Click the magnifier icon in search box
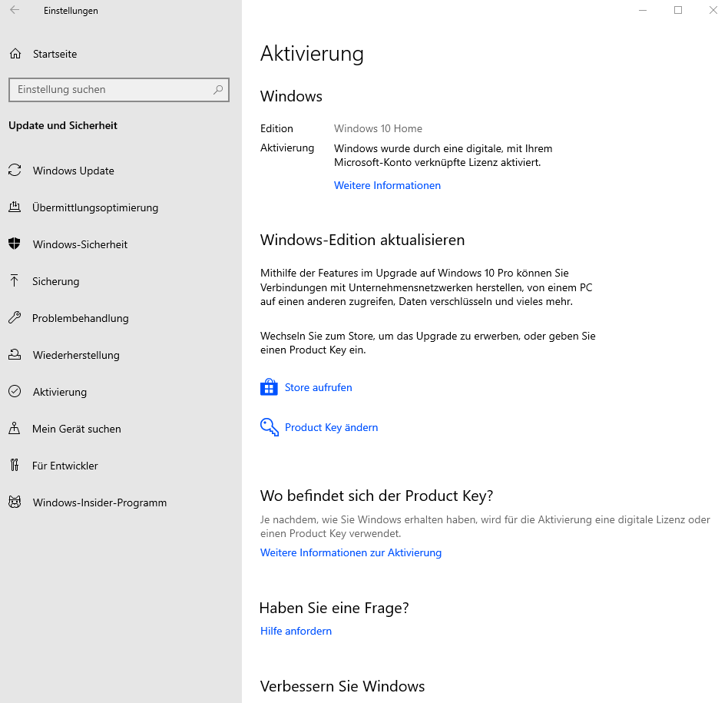The height and width of the screenshot is (703, 728). click(x=218, y=90)
